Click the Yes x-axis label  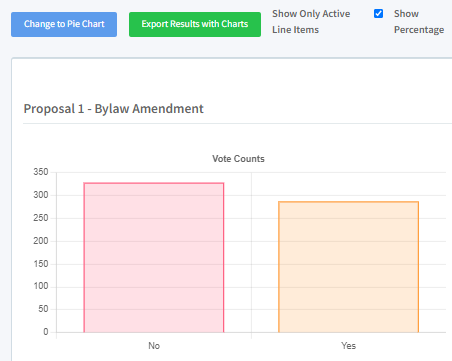click(348, 346)
